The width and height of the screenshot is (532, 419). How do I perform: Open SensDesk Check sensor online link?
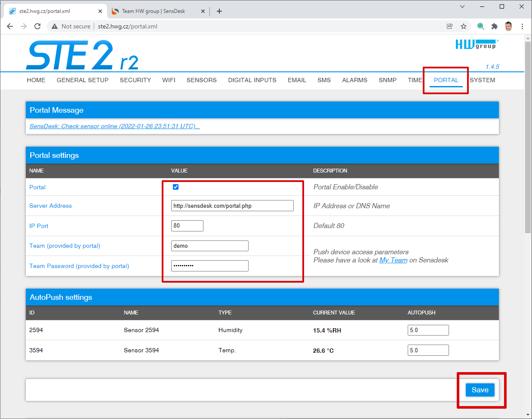click(114, 126)
